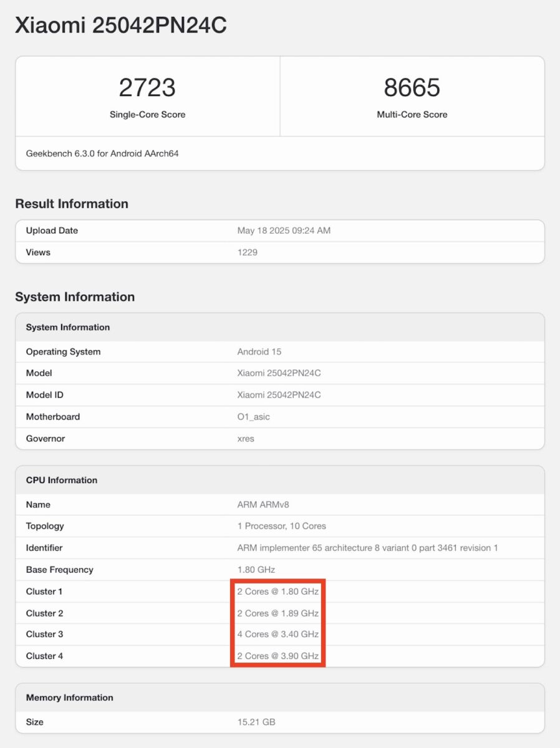The width and height of the screenshot is (560, 748).
Task: Click the Result Information heading
Action: click(72, 204)
